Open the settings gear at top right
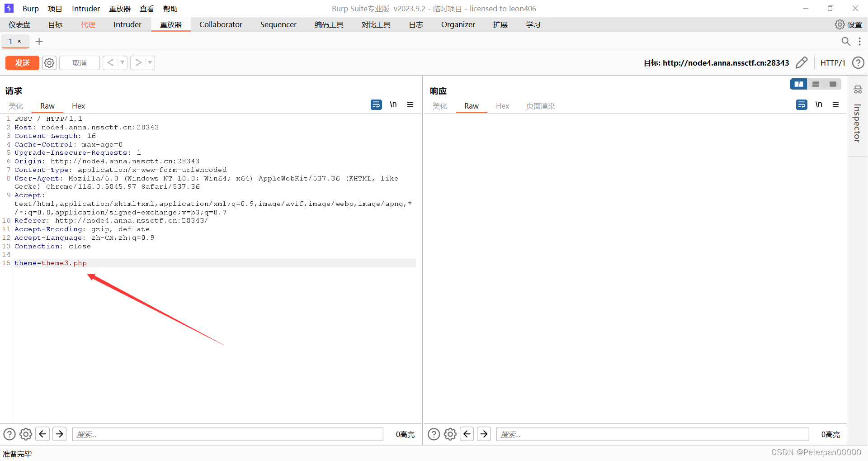The width and height of the screenshot is (868, 461). pos(840,24)
